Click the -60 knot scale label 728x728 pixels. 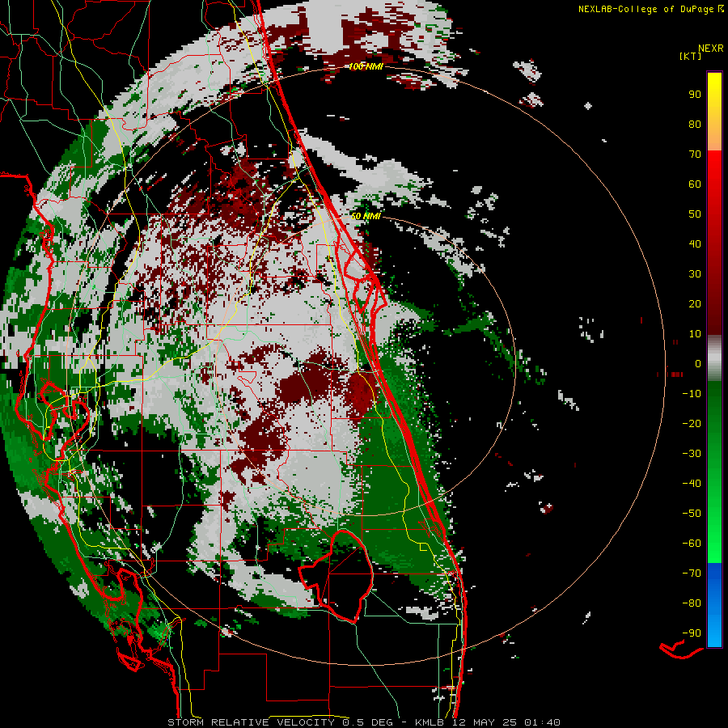[x=692, y=544]
